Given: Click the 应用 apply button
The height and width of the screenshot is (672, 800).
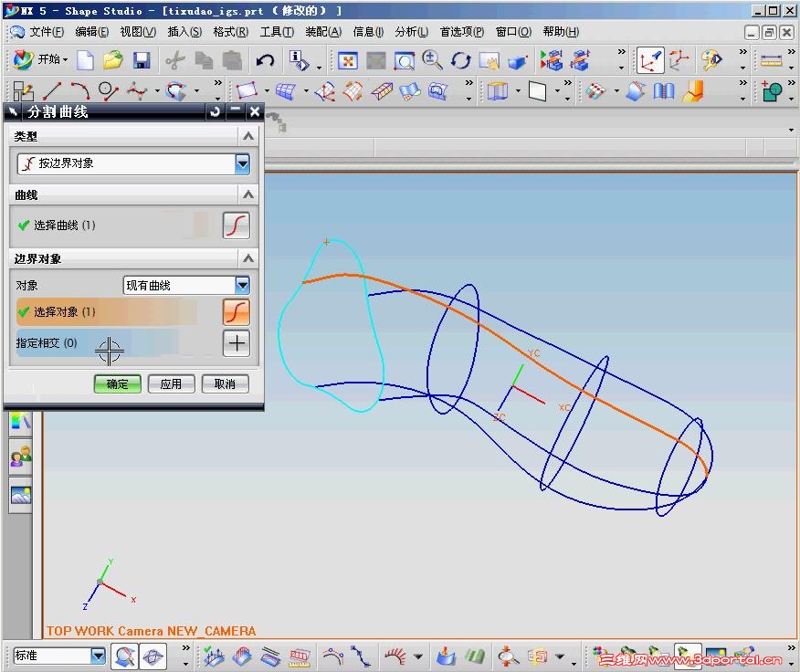Looking at the screenshot, I should coord(171,383).
